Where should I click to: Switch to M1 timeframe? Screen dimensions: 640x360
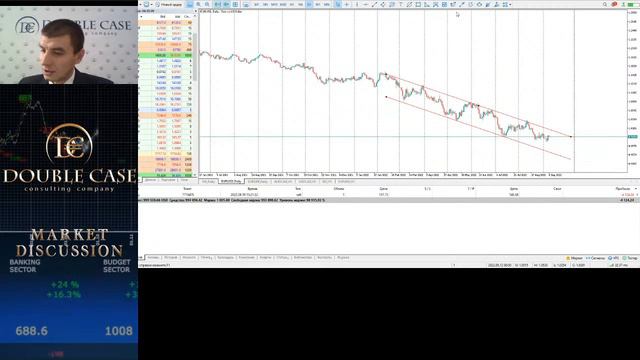[x=257, y=4]
